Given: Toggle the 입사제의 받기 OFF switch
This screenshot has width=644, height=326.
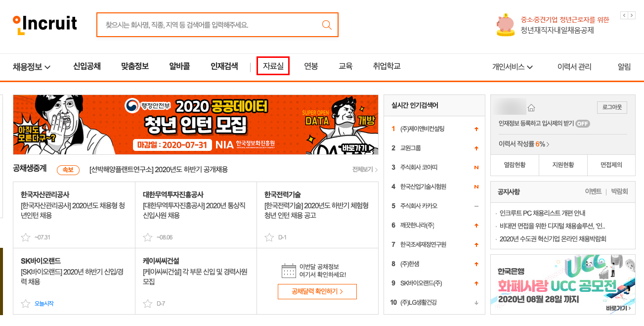Looking at the screenshot, I should click(582, 124).
